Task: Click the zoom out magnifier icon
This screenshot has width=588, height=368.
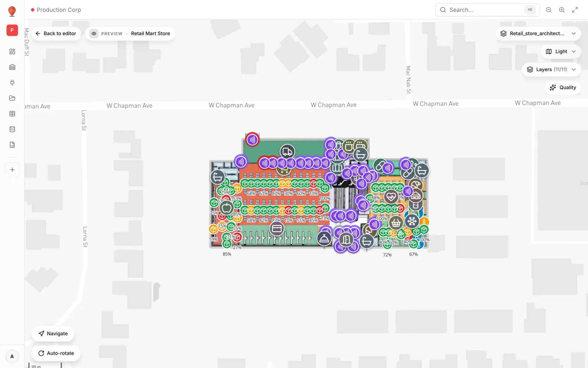Action: (x=549, y=10)
